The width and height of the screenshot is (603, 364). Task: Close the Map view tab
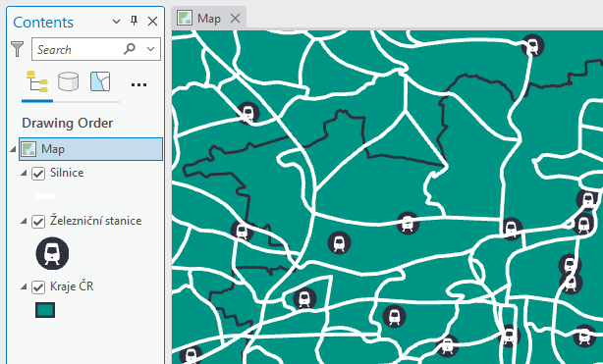pos(235,19)
